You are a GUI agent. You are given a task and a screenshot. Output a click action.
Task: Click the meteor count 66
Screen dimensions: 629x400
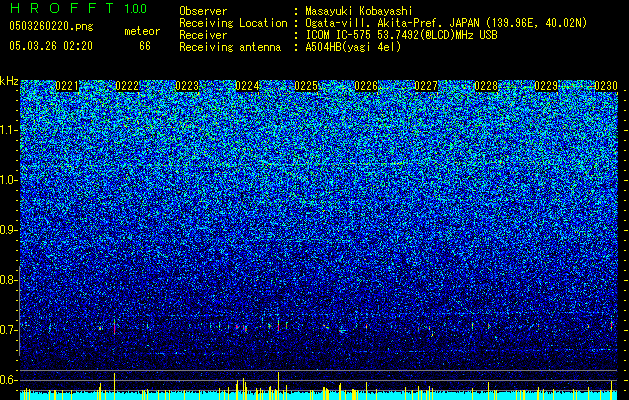tap(145, 46)
